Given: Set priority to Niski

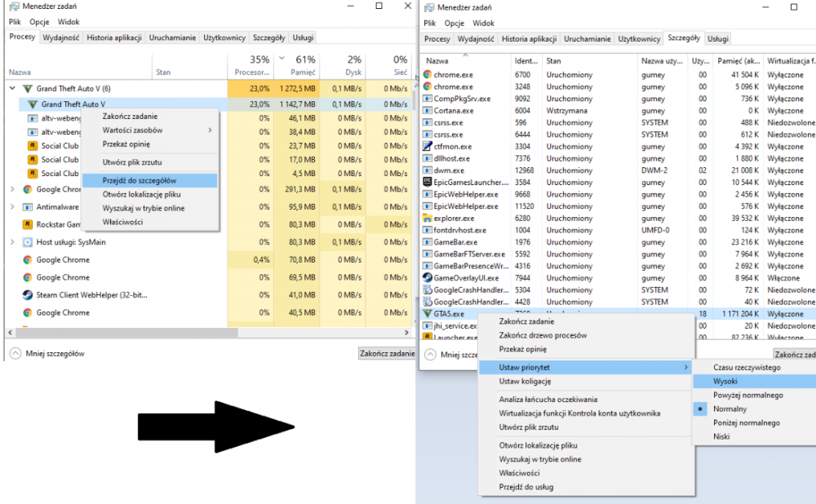Looking at the screenshot, I should coord(721,436).
